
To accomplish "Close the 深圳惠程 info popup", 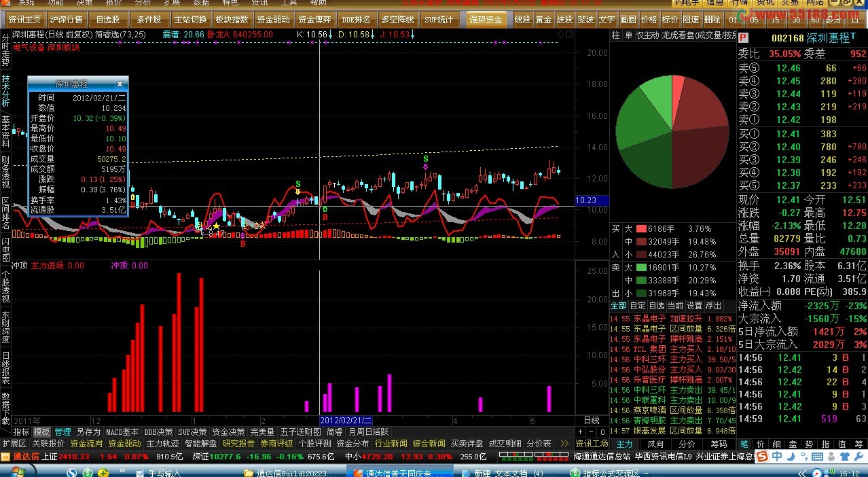I will tap(120, 84).
